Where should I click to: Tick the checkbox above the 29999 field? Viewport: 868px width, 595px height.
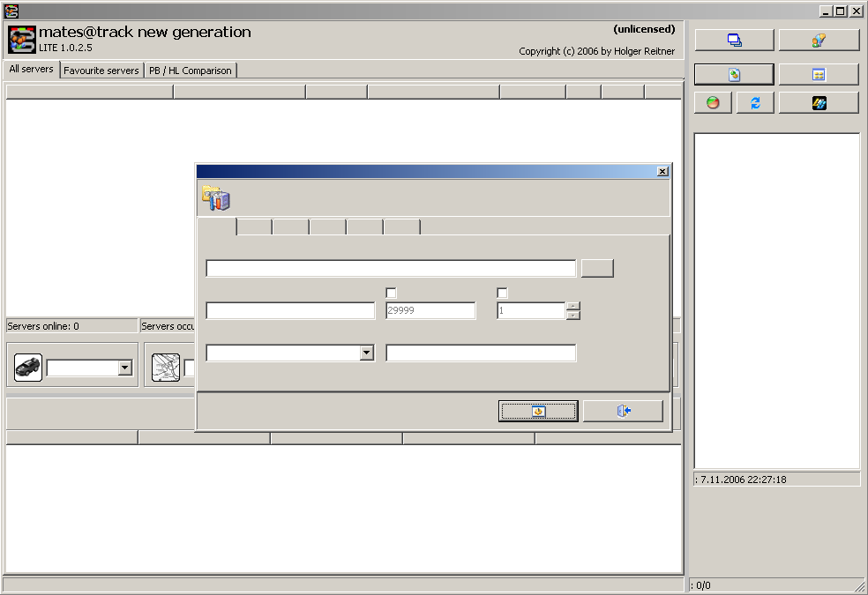pos(391,293)
